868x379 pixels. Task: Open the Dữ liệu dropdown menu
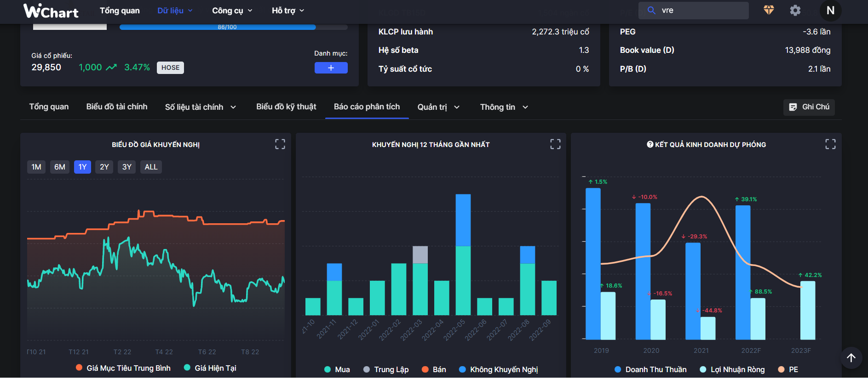pyautogui.click(x=175, y=11)
